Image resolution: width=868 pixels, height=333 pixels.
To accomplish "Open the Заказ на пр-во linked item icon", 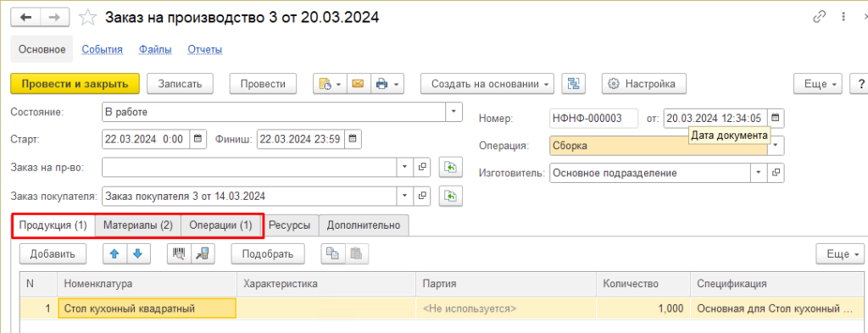I will [422, 166].
